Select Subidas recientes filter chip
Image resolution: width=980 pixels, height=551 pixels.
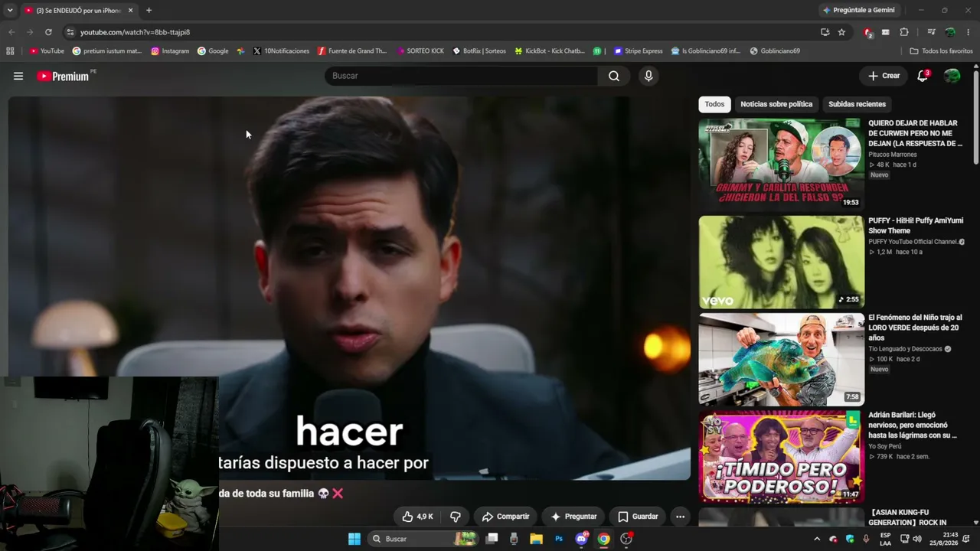[857, 104]
